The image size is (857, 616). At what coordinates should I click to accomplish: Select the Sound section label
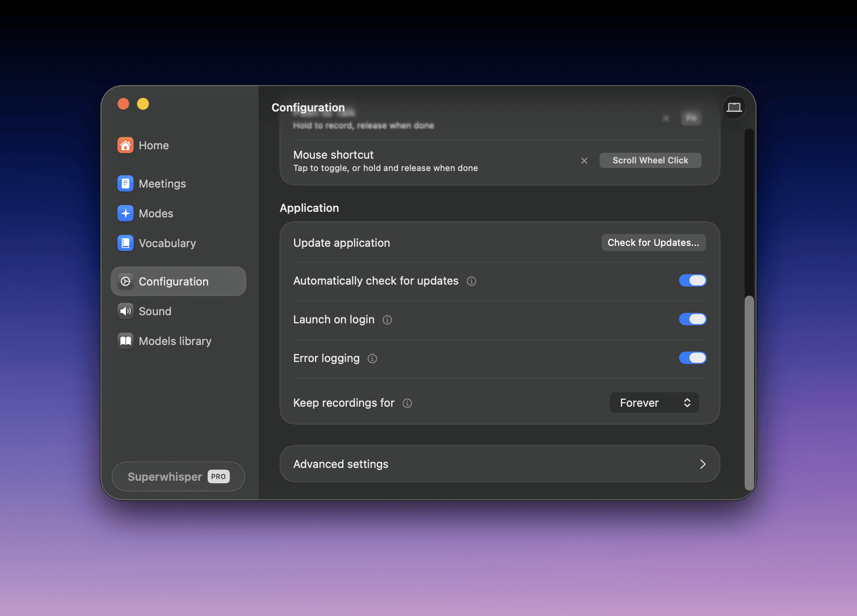pos(155,311)
